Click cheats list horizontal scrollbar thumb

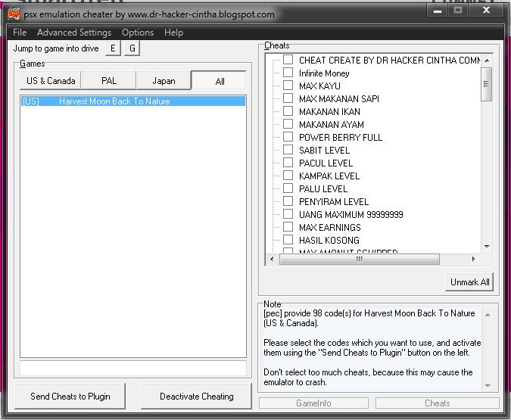pos(359,260)
